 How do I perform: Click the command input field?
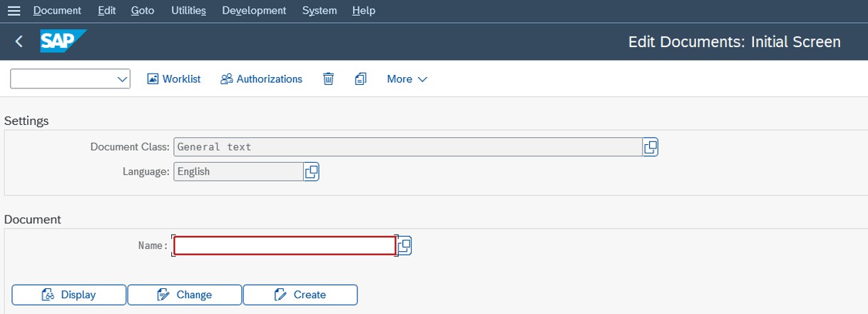click(x=63, y=78)
